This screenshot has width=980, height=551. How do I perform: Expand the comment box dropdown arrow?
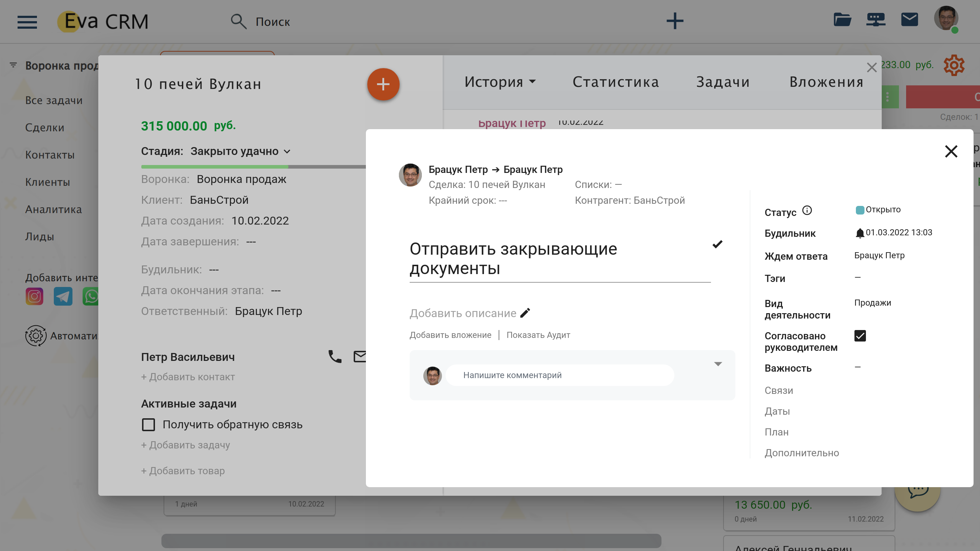[718, 364]
